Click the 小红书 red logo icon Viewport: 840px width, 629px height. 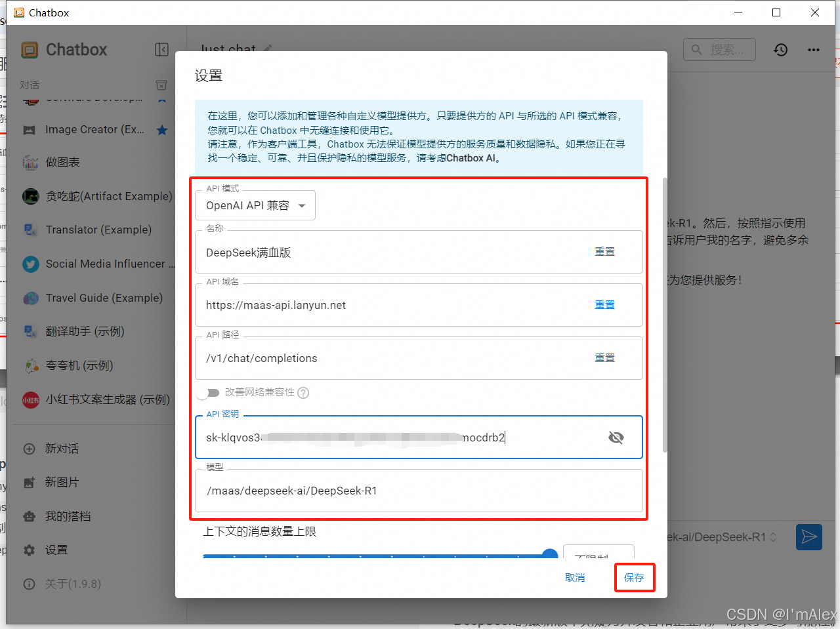pyautogui.click(x=30, y=399)
